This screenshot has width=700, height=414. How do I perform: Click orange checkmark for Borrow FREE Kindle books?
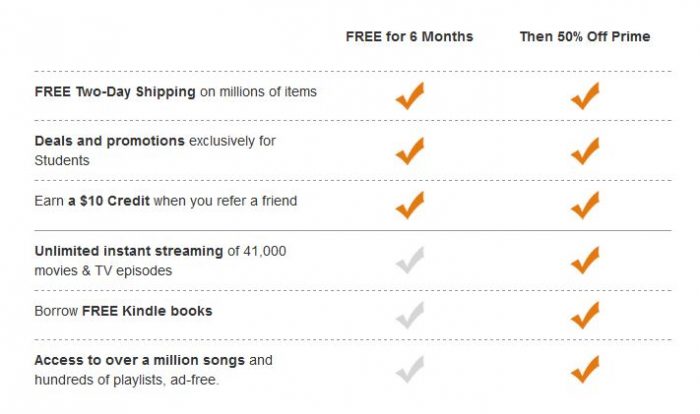click(584, 315)
